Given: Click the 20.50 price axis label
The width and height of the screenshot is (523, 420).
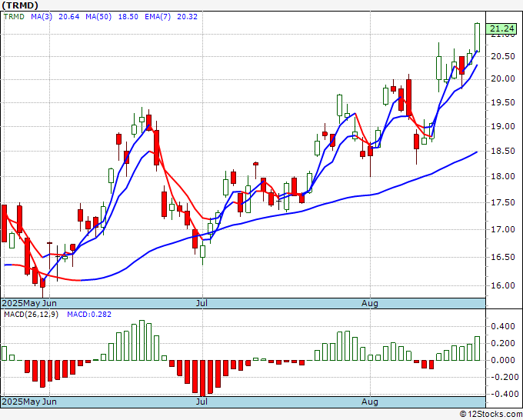Looking at the screenshot, I should (x=503, y=56).
